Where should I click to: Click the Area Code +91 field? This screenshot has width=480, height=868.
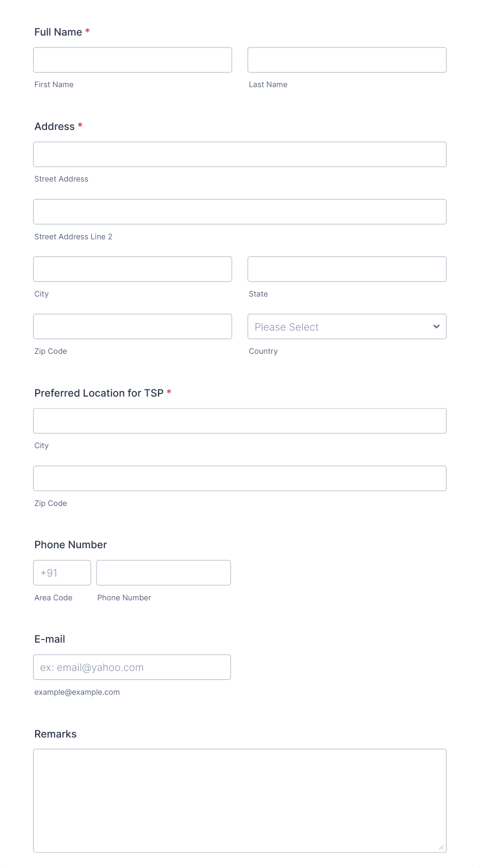point(62,573)
